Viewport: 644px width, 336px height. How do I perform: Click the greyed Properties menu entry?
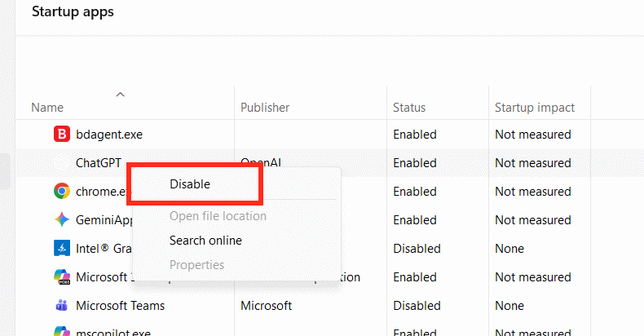click(196, 265)
